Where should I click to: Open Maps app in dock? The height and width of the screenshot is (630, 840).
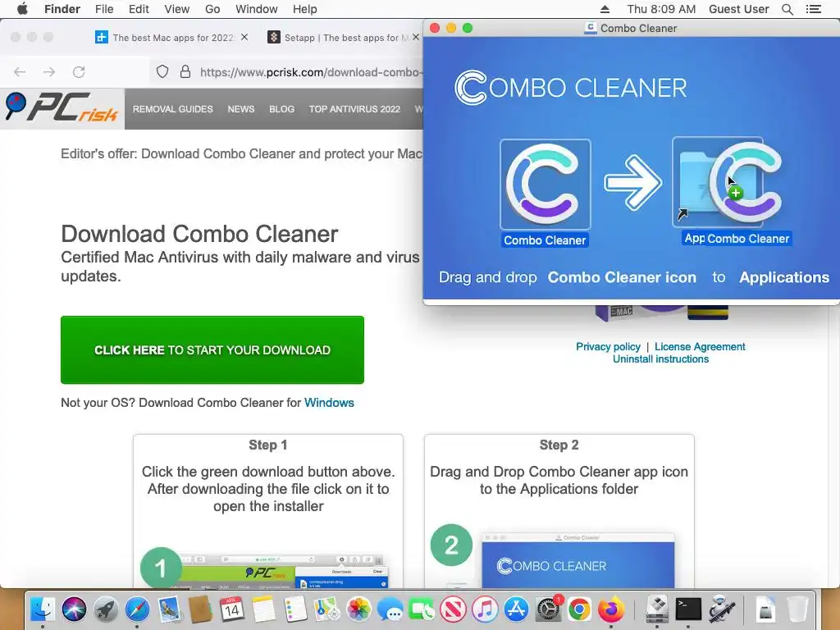tap(326, 609)
